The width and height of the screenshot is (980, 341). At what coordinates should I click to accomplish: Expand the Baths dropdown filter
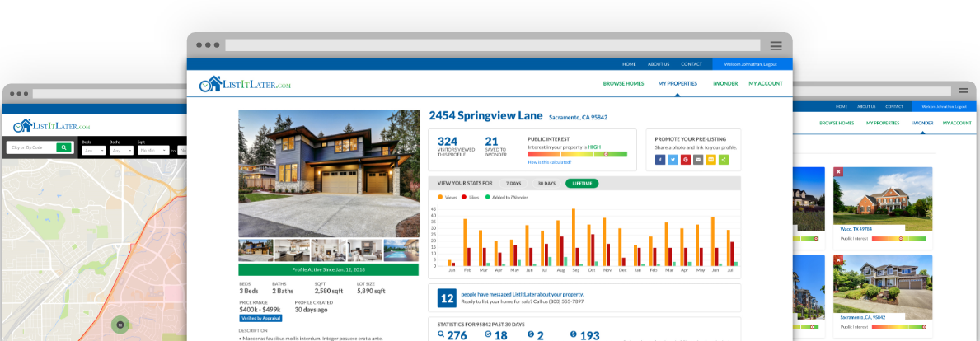tap(120, 151)
